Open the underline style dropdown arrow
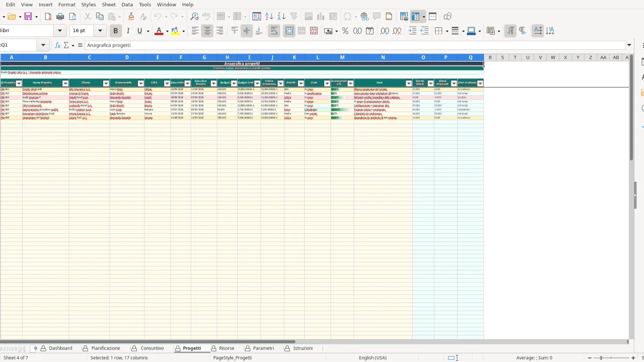 (148, 31)
